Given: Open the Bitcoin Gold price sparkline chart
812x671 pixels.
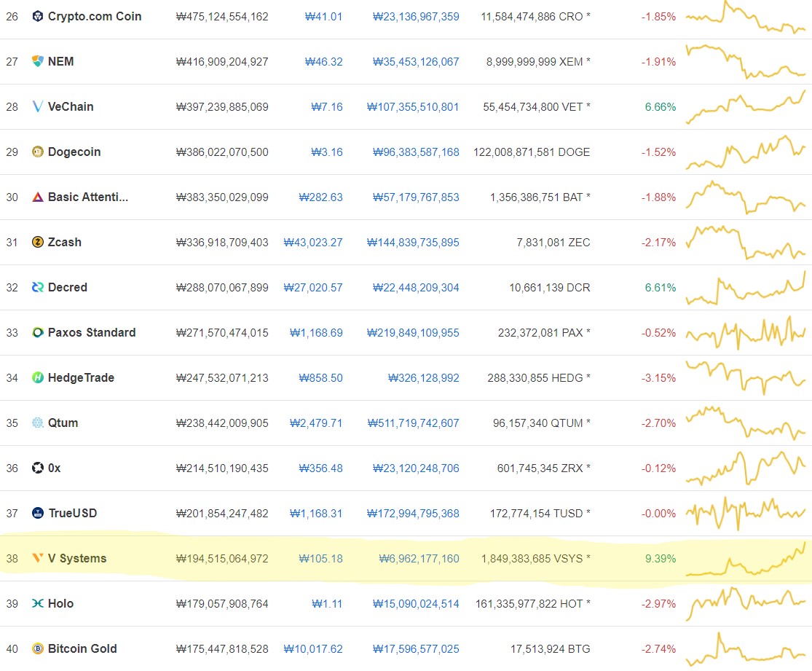Looking at the screenshot, I should [746, 648].
